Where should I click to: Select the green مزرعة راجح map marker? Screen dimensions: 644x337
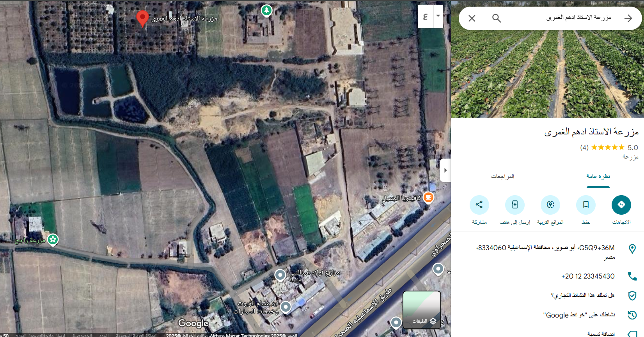pos(53,239)
